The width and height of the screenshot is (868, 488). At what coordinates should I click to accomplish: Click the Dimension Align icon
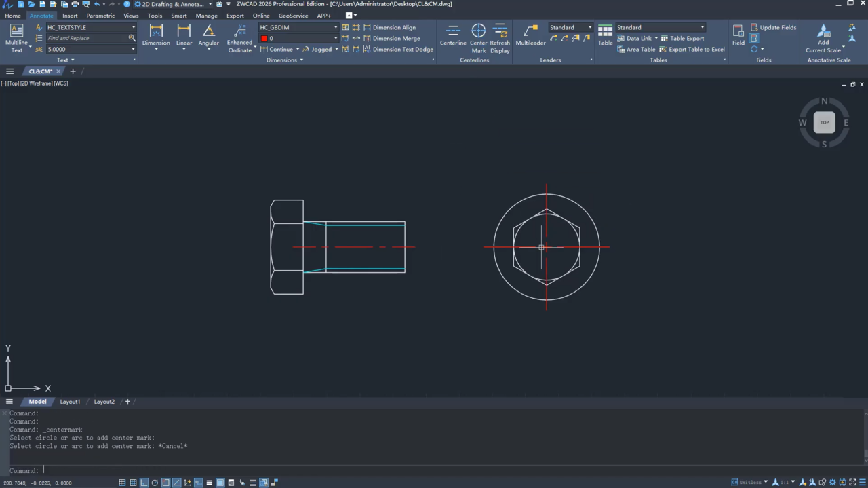point(367,28)
